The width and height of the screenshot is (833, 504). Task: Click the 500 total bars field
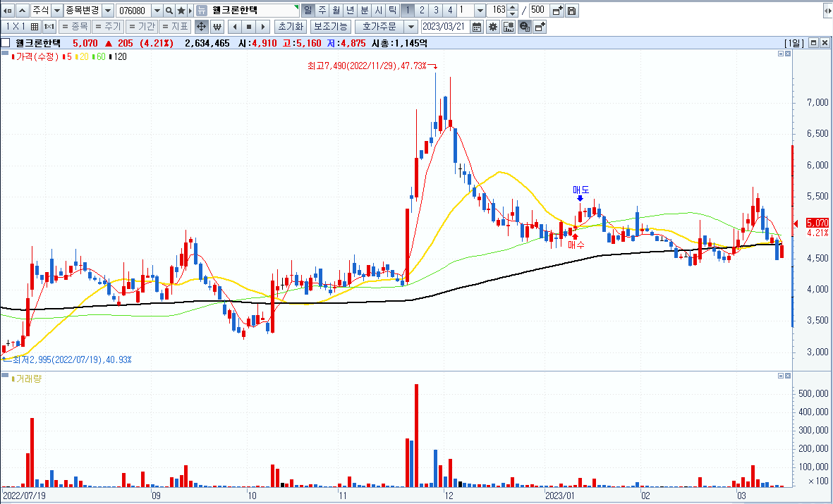(539, 10)
